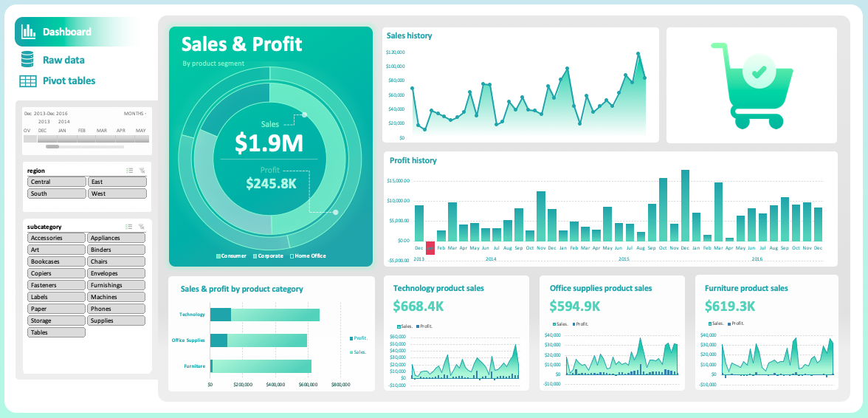The image size is (868, 418).
Task: Clear the region slicer filter
Action: pyautogui.click(x=142, y=171)
